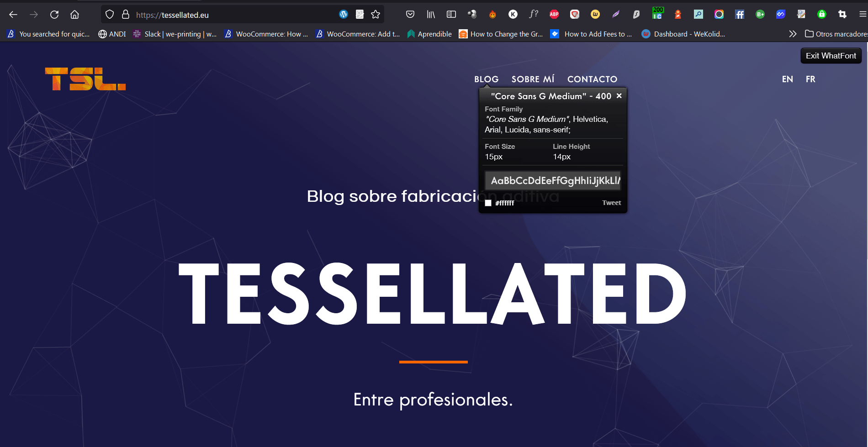868x447 pixels.
Task: Click the green padlock extension icon
Action: pyautogui.click(x=822, y=15)
